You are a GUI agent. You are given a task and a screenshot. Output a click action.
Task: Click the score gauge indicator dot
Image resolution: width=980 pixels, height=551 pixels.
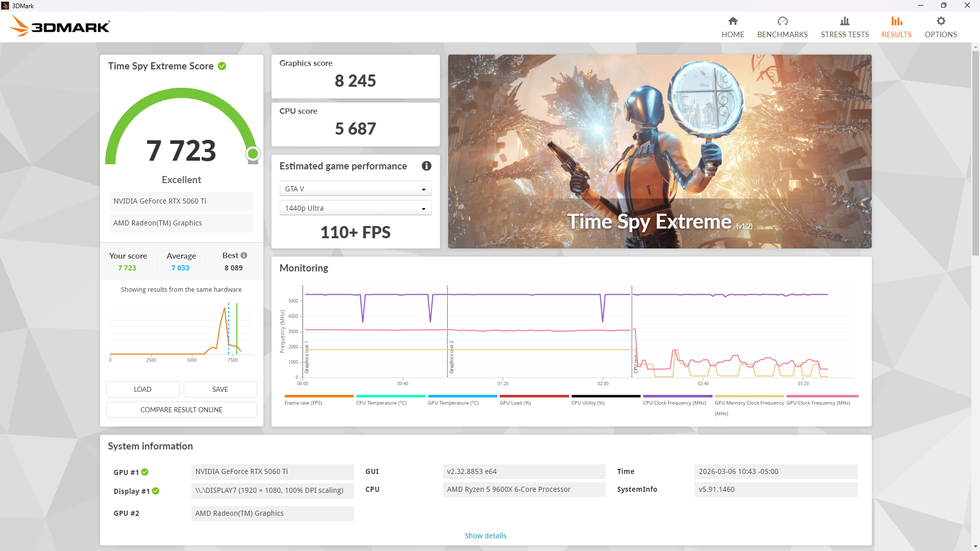253,153
